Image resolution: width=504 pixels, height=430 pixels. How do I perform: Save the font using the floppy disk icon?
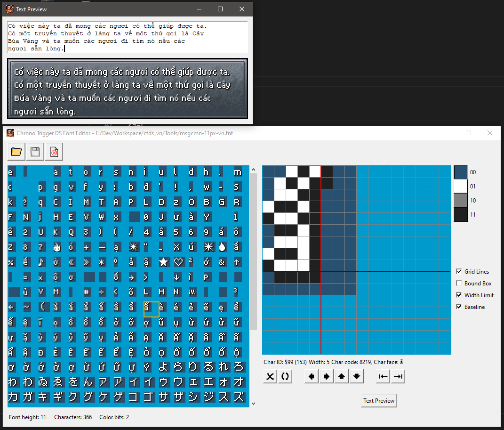(35, 152)
